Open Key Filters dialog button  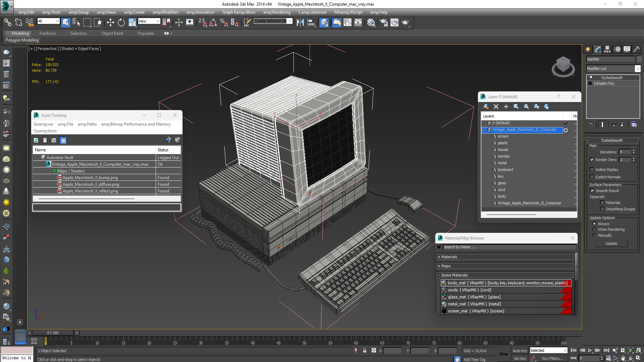point(552,358)
